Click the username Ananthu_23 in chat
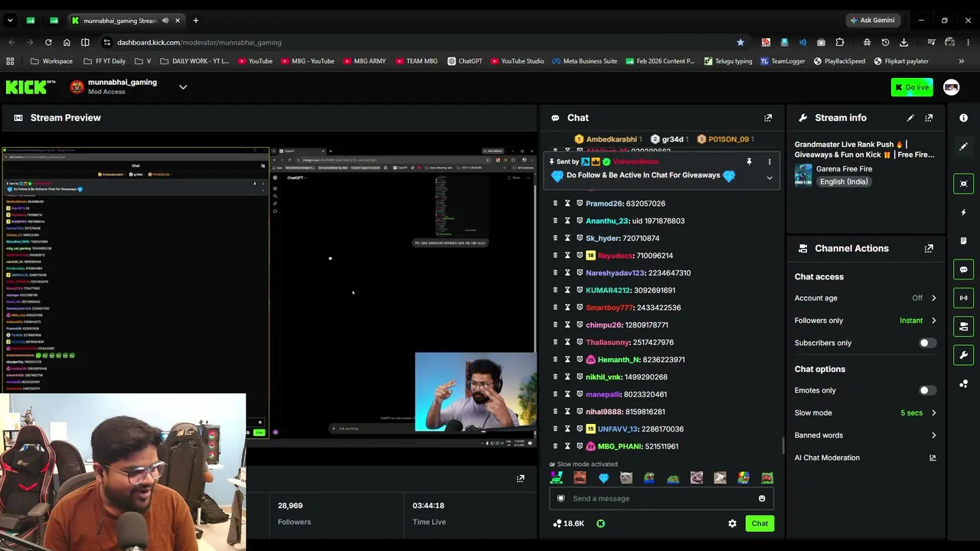The image size is (980, 551). (x=608, y=221)
